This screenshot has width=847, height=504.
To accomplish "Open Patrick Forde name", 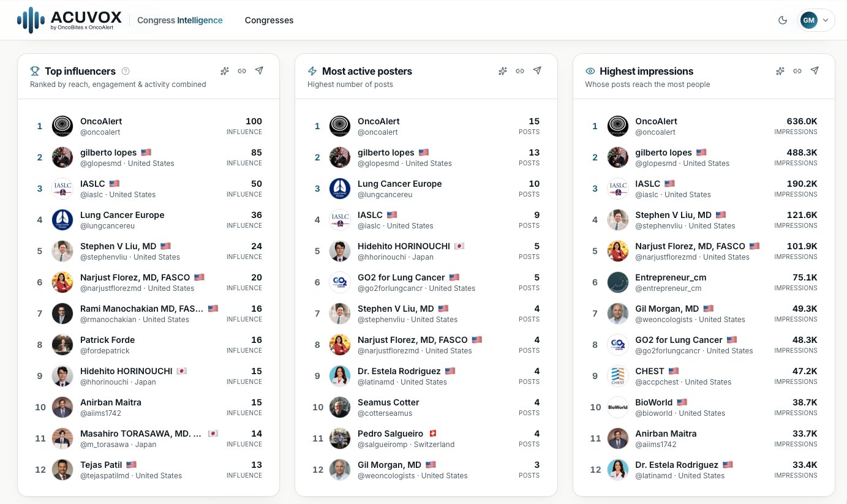I will 107,340.
